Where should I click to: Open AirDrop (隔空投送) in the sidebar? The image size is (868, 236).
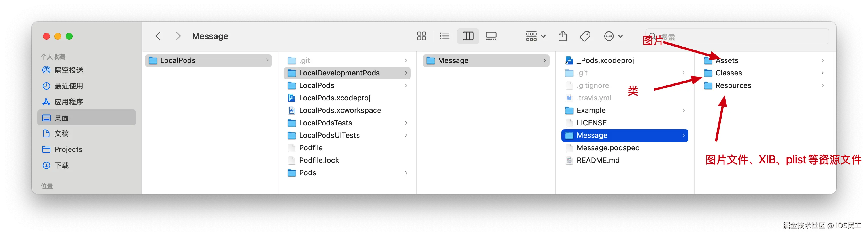click(69, 70)
